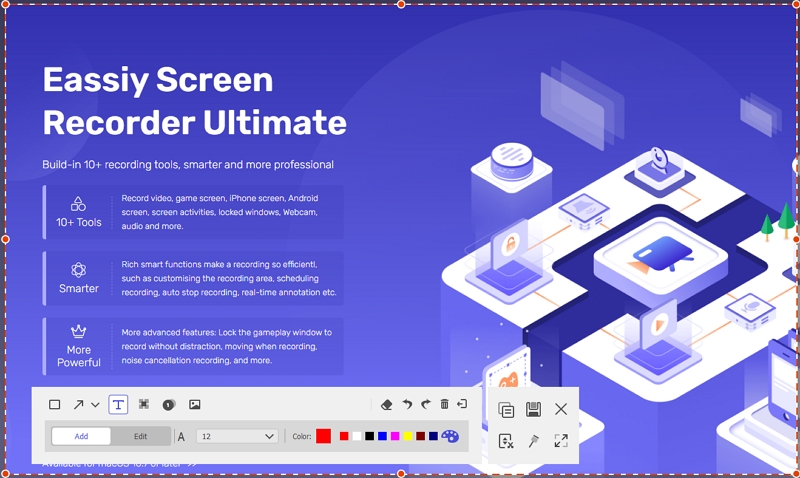Click the Smarter feature icon
The image size is (800, 478).
78,270
